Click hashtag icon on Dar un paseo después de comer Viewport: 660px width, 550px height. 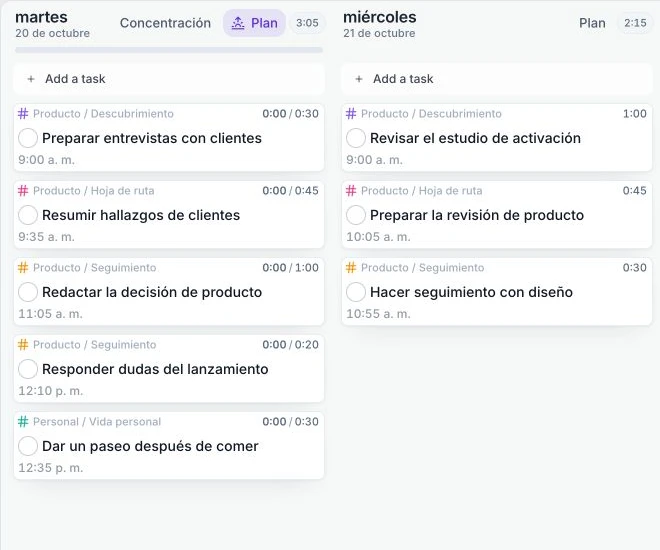(23, 422)
